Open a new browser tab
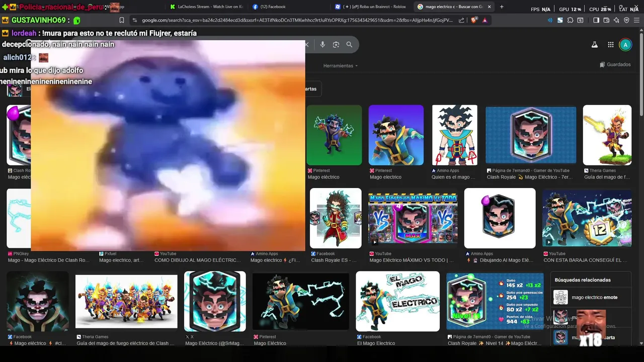The height and width of the screenshot is (362, 644). (502, 7)
